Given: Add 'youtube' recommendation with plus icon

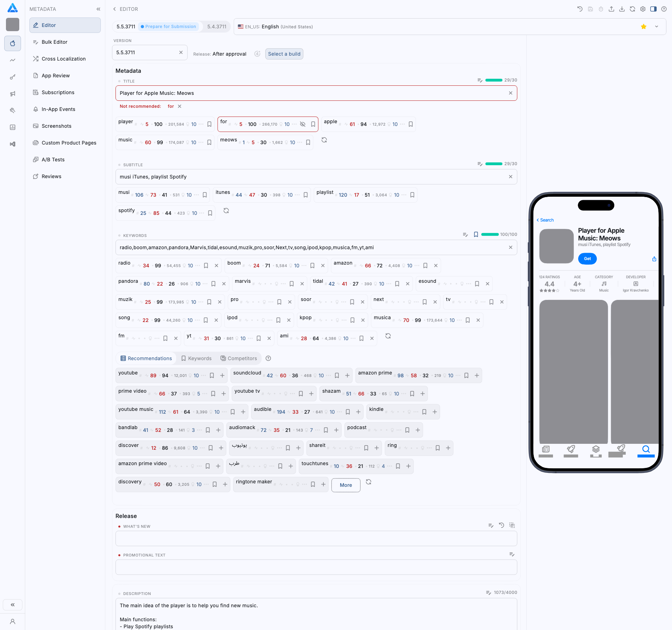Looking at the screenshot, I should point(222,376).
